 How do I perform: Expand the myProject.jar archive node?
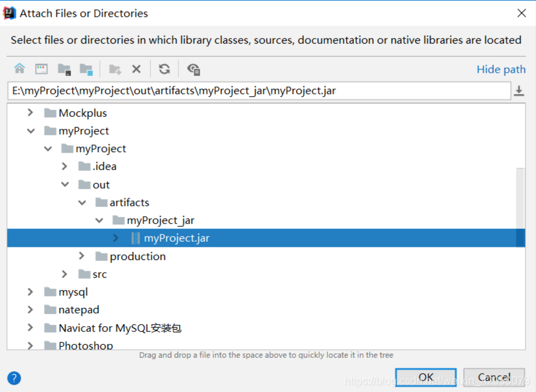pos(116,238)
